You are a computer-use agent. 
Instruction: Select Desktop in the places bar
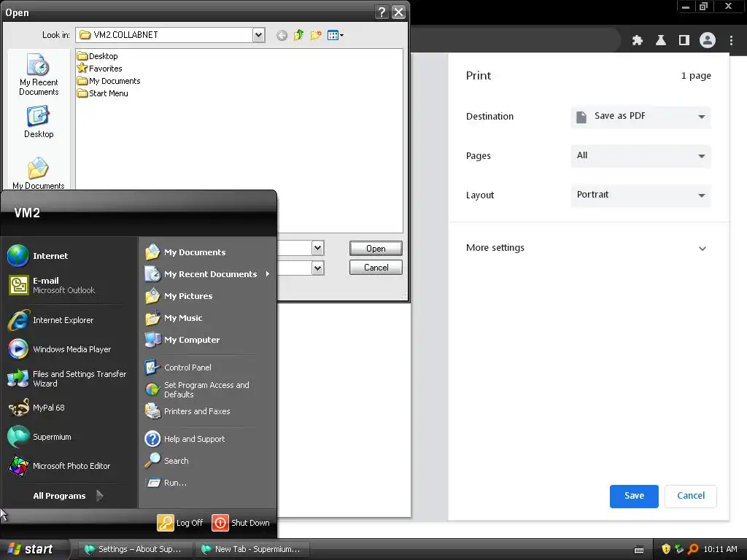(39, 122)
